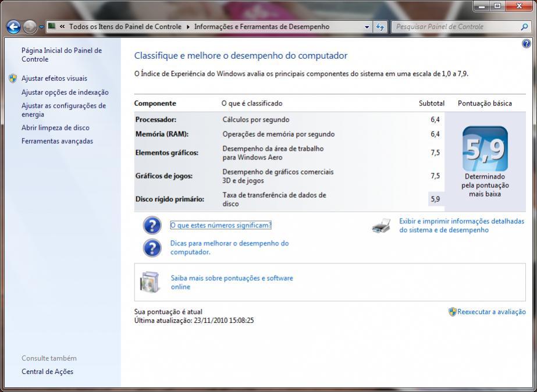Image resolution: width=537 pixels, height=392 pixels.
Task: Open the recent pages dropdown arrow
Action: pyautogui.click(x=41, y=27)
